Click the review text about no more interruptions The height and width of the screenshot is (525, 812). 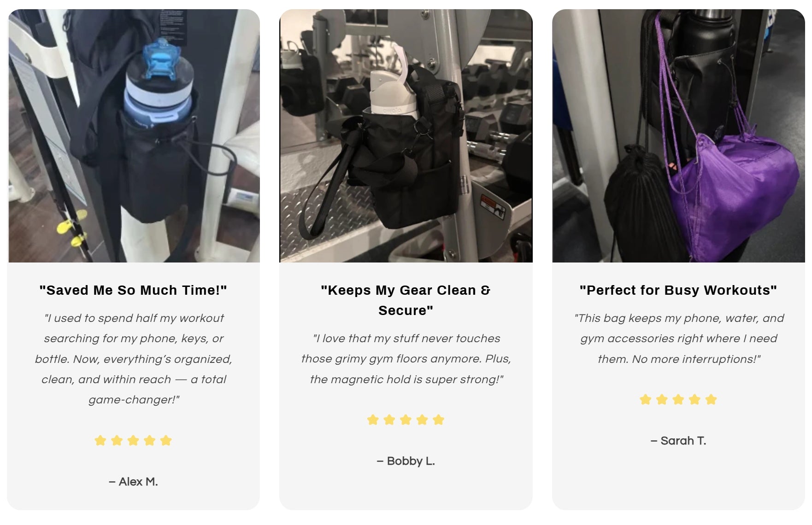[x=678, y=338]
